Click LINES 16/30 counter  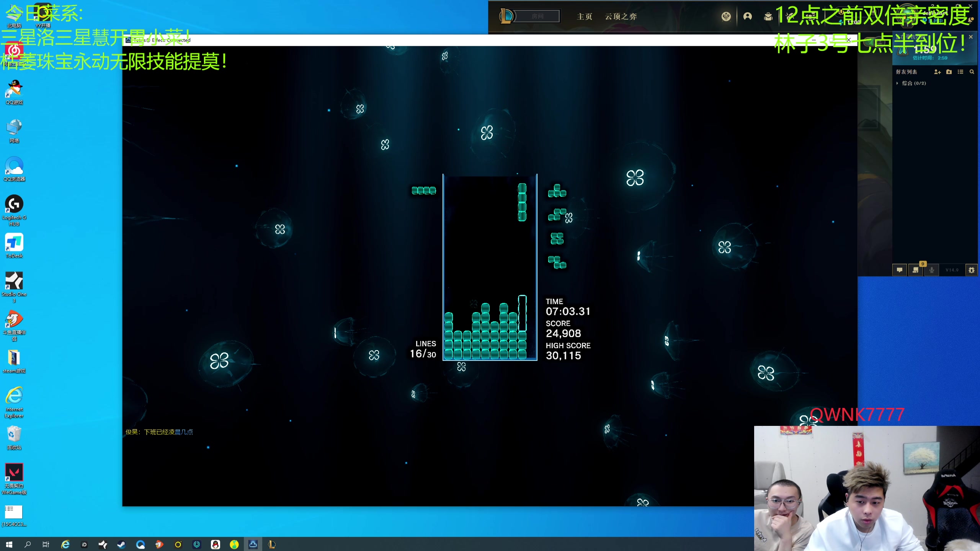click(423, 349)
